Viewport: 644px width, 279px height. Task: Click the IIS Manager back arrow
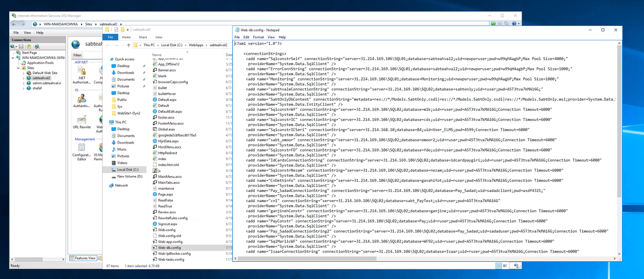click(14, 24)
